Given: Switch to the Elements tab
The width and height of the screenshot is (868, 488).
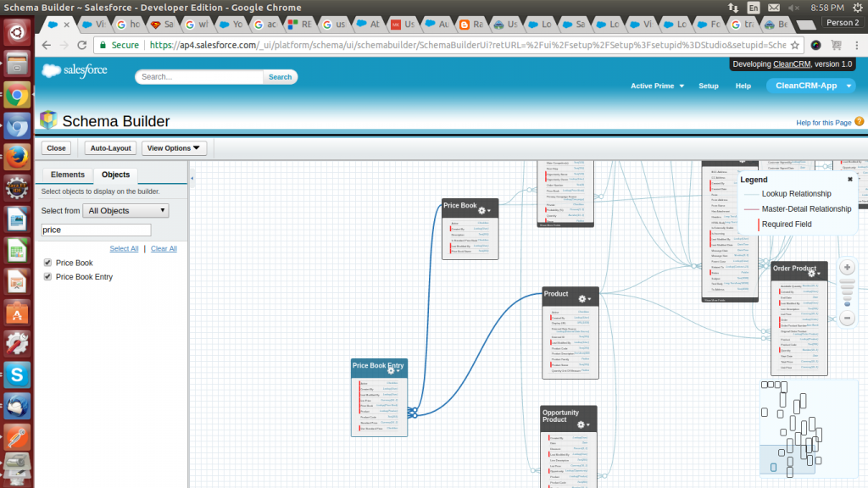Looking at the screenshot, I should (x=68, y=175).
